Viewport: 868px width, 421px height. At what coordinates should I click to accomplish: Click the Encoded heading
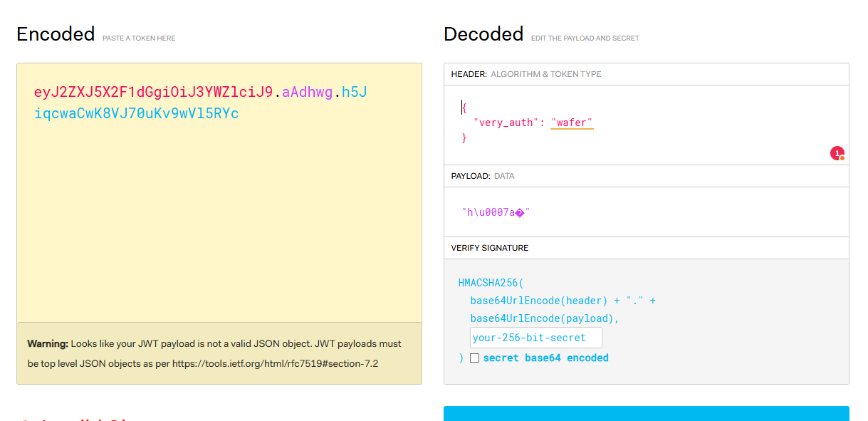pos(56,34)
